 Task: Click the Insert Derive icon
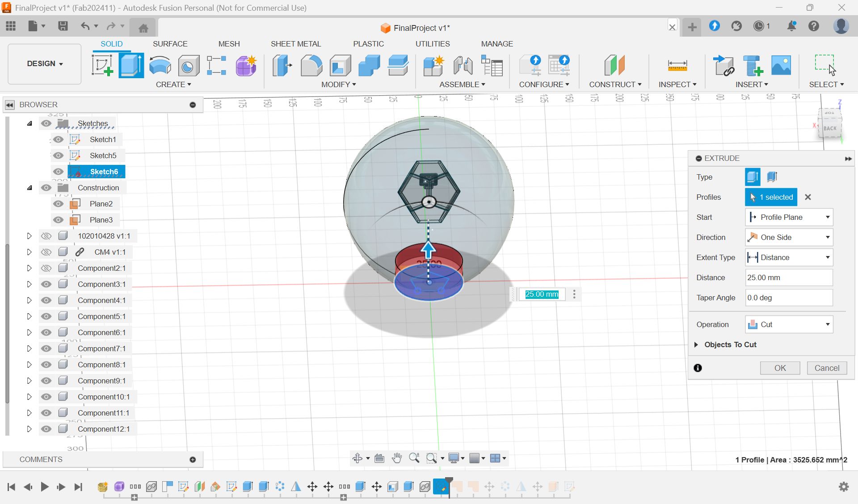[723, 66]
